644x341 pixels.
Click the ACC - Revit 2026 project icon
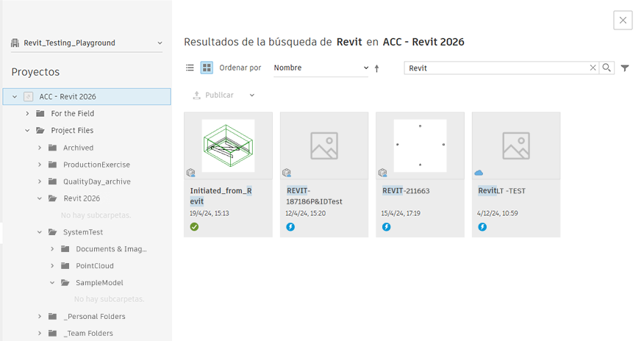coord(29,97)
